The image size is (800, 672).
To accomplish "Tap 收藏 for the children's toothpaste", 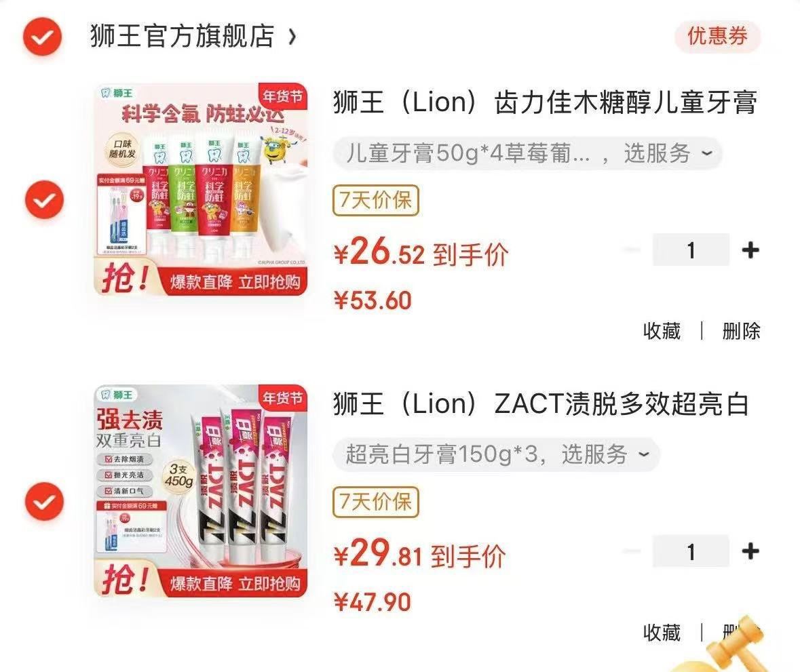I will 662,331.
